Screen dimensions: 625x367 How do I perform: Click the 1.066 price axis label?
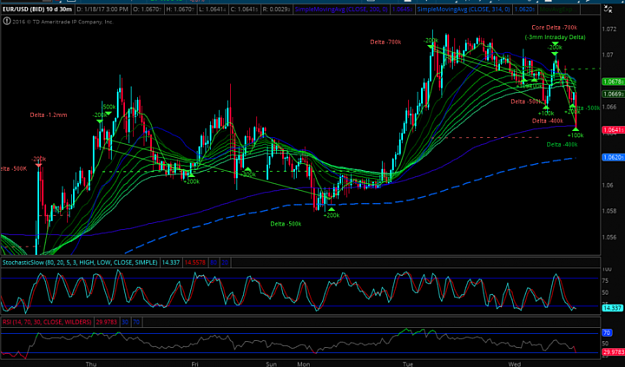(609, 107)
